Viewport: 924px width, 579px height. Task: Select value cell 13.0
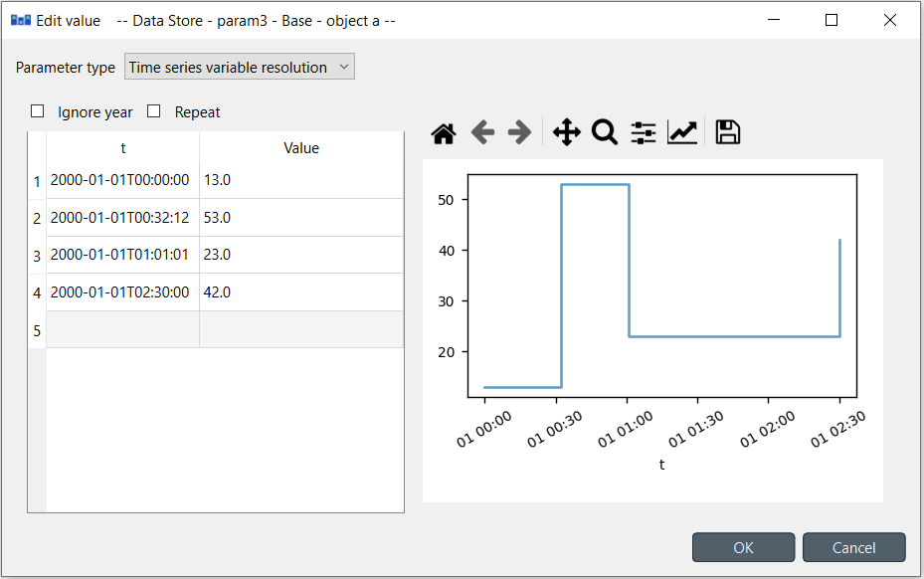(x=301, y=180)
